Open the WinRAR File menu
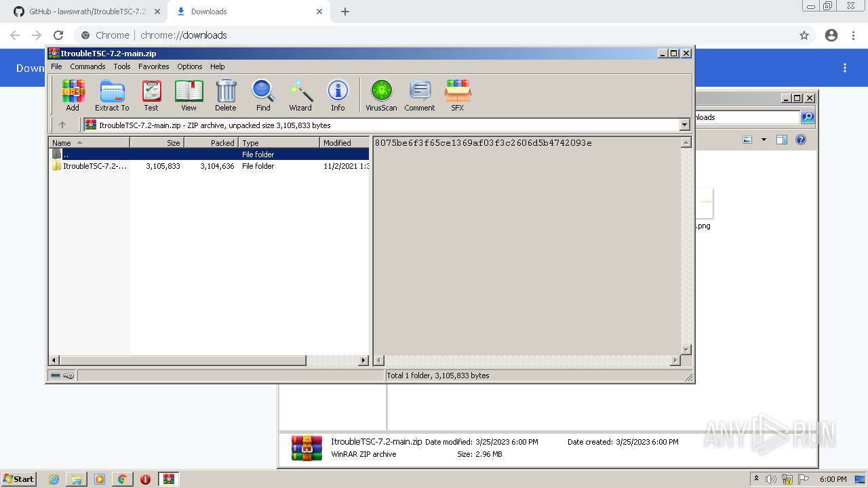The width and height of the screenshot is (868, 488). (x=56, y=66)
